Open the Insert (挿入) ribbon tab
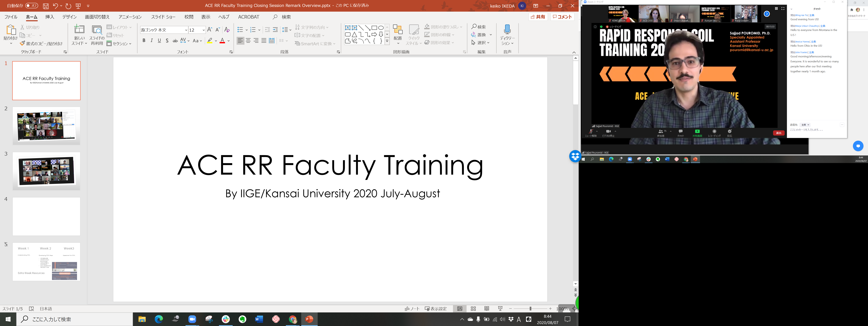Viewport: 868px width, 326px height. [50, 17]
